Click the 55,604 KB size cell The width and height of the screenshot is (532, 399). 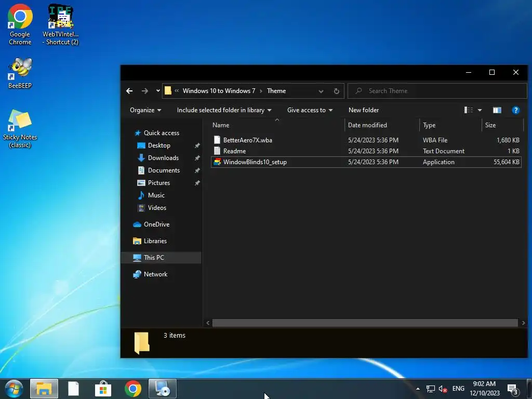507,162
